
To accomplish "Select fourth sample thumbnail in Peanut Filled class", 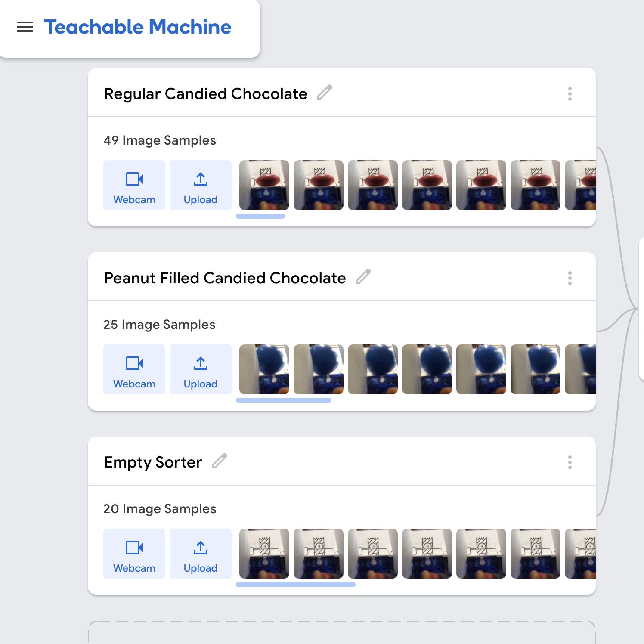I will click(427, 369).
